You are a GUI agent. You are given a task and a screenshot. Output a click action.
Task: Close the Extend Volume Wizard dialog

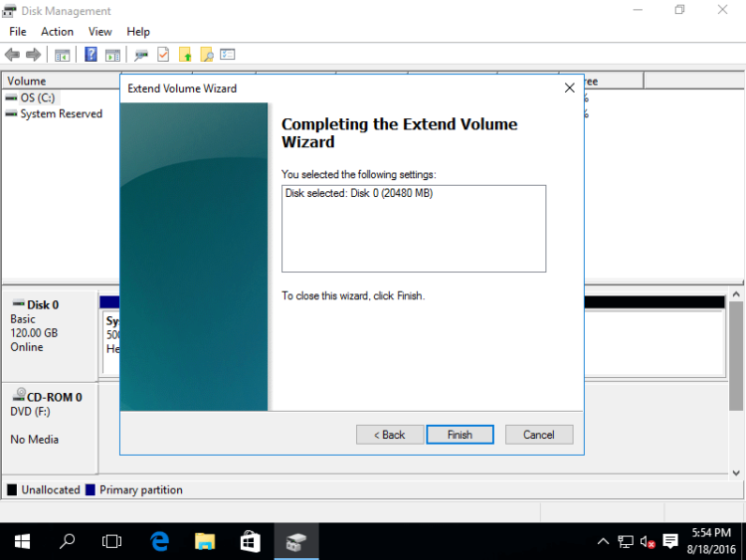[569, 89]
